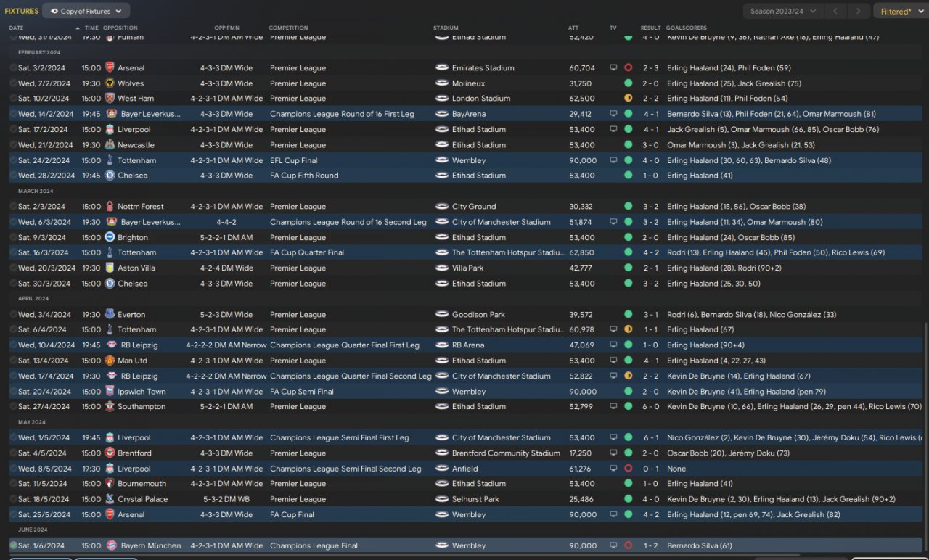This screenshot has height=560, width=929.
Task: Click the Arsenal badge in the 3/2/2024 row
Action: 110,67
